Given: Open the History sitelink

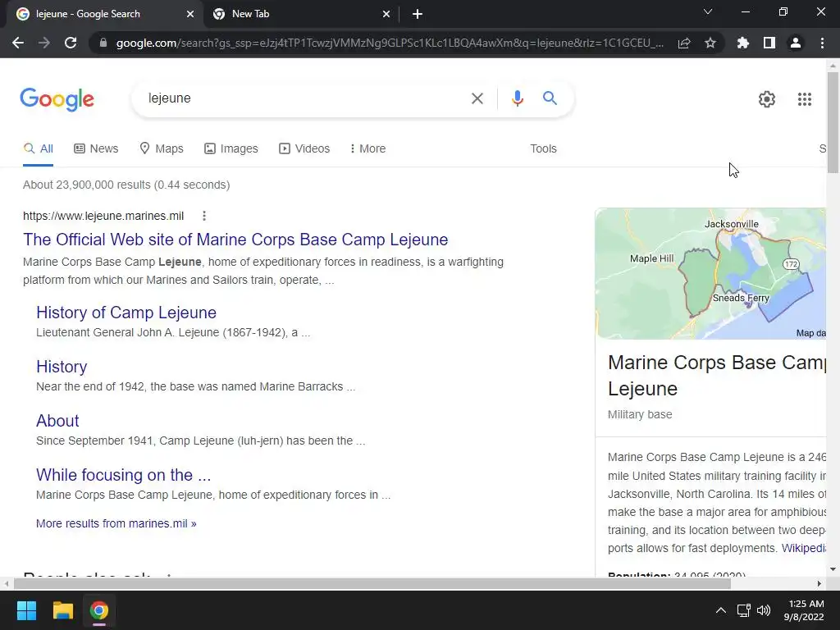Looking at the screenshot, I should tap(62, 367).
